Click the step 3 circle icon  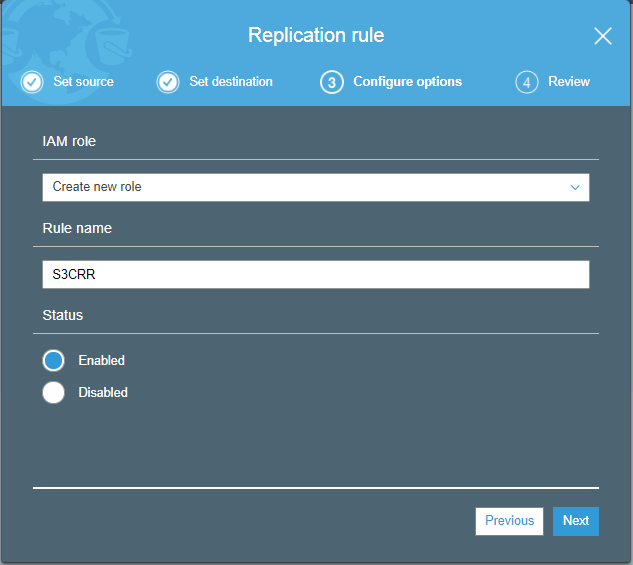332,82
